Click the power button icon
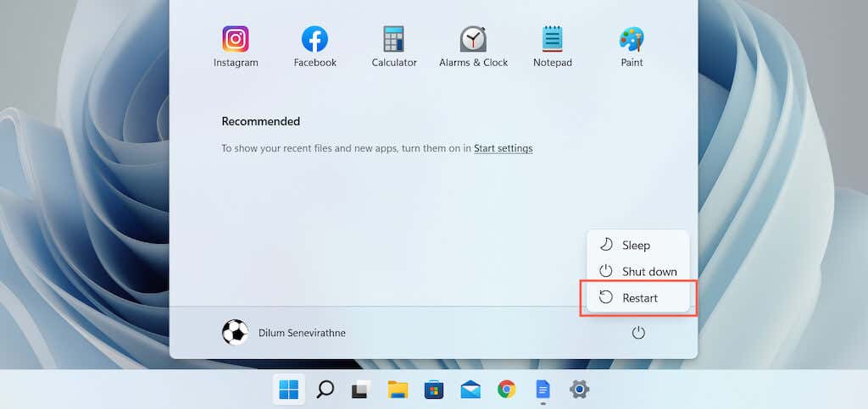The height and width of the screenshot is (409, 868). (638, 333)
